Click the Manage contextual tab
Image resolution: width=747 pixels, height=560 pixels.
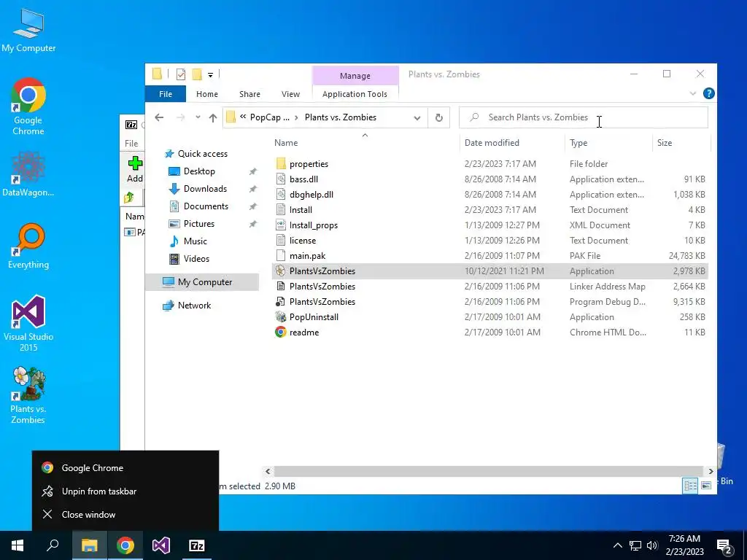click(x=355, y=76)
